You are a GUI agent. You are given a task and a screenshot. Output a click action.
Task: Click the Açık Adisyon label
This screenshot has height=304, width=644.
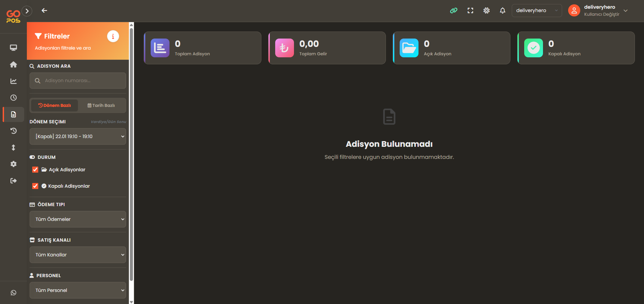pos(438,54)
